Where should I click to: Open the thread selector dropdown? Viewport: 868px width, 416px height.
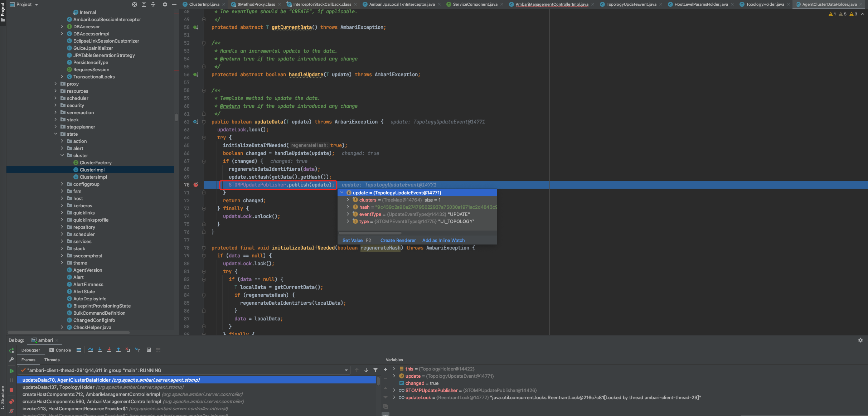click(346, 370)
